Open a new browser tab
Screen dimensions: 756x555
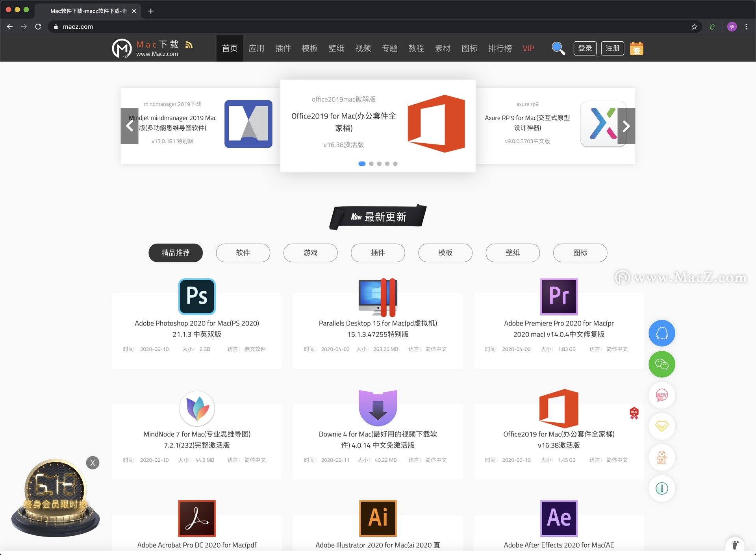pyautogui.click(x=151, y=11)
